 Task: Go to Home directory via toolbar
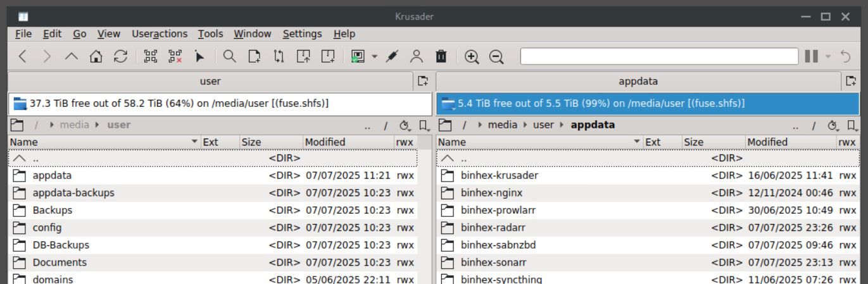(96, 57)
